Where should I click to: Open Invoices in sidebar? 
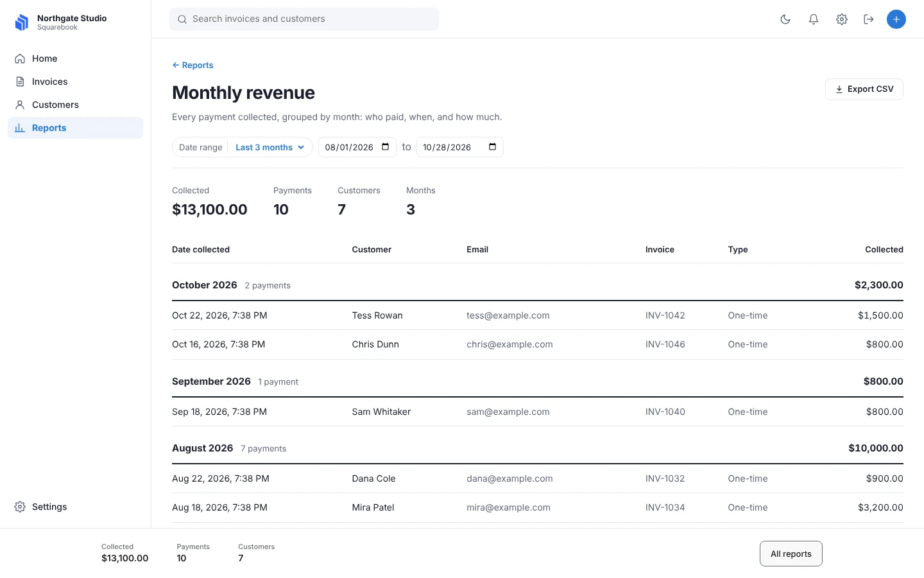point(75,82)
